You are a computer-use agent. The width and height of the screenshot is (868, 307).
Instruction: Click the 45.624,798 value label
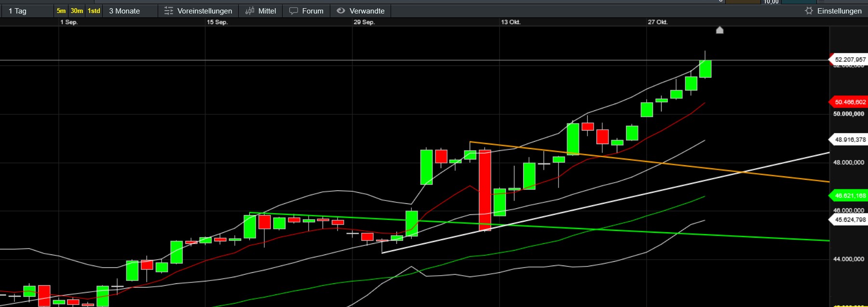pyautogui.click(x=850, y=220)
